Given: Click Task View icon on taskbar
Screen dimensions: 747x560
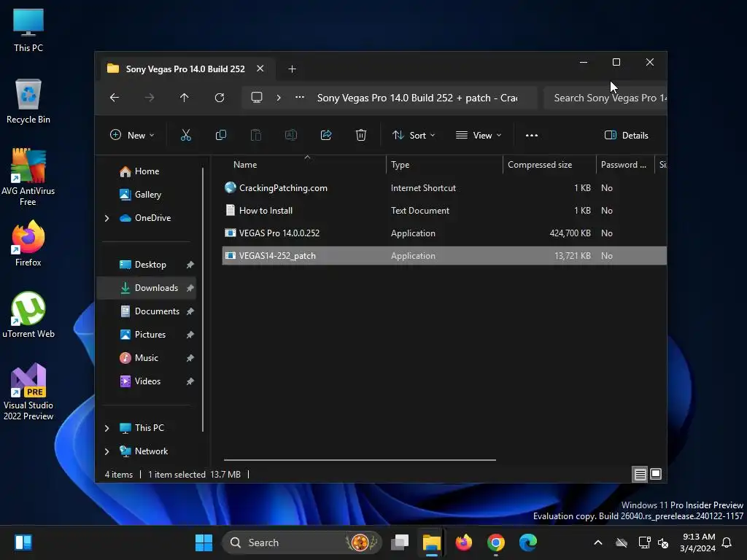Looking at the screenshot, I should 400,542.
